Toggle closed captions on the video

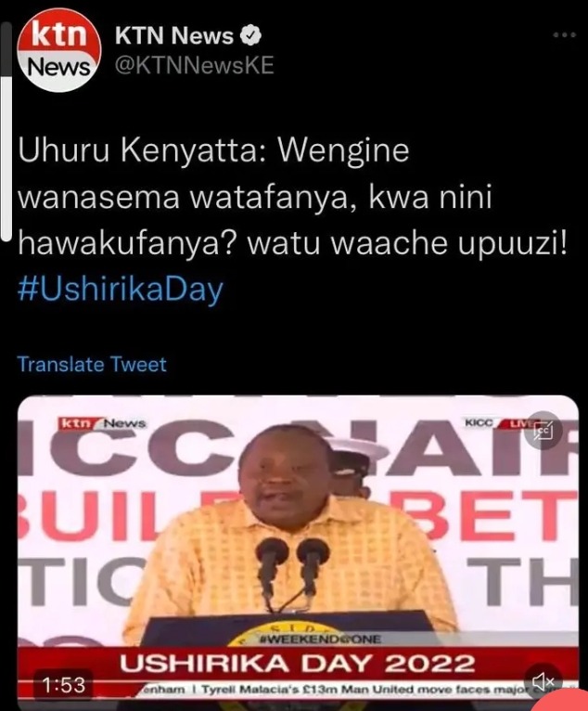pyautogui.click(x=543, y=431)
